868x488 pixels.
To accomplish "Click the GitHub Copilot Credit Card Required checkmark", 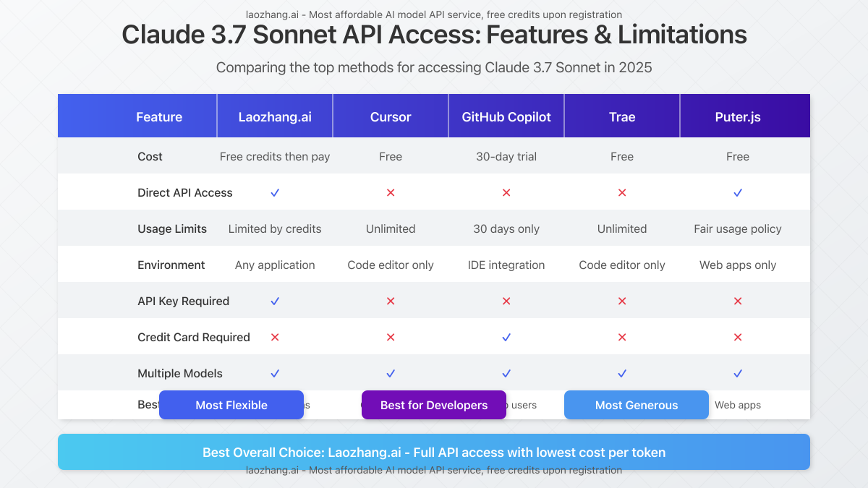I will (506, 338).
